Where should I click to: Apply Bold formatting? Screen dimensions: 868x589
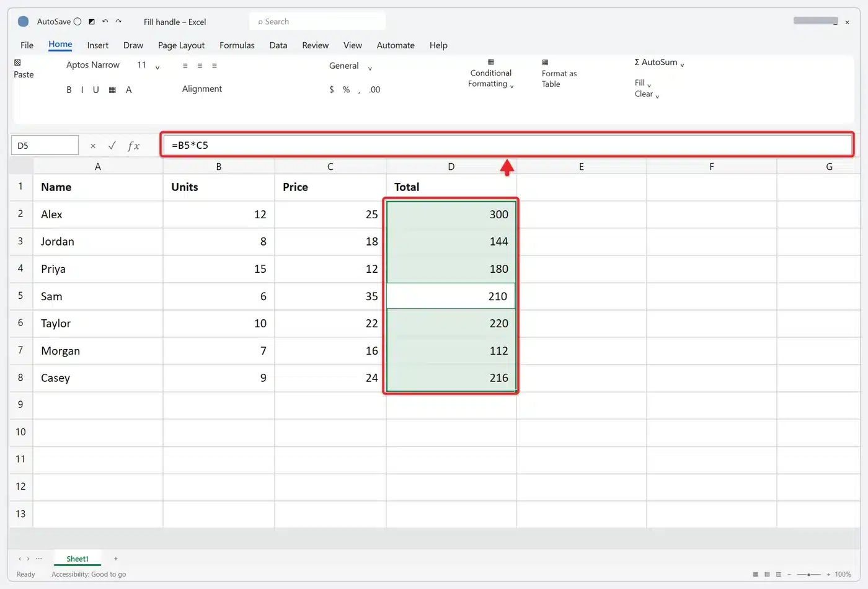[69, 90]
